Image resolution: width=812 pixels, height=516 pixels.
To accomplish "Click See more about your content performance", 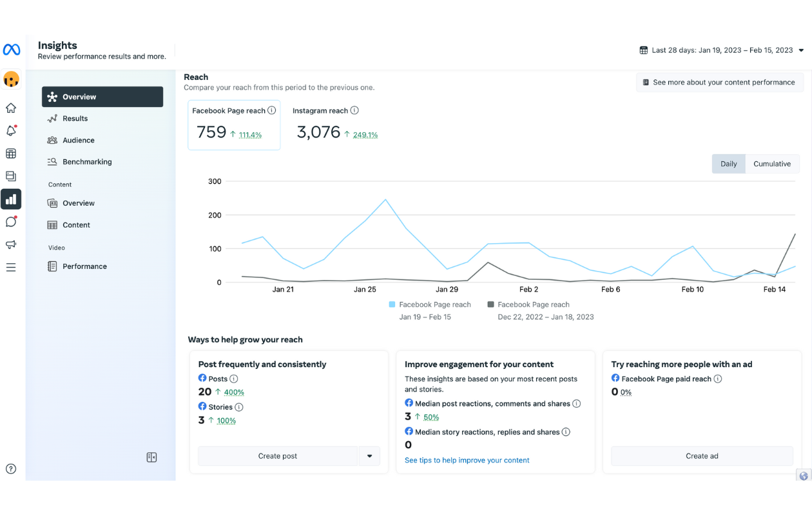I will coord(720,83).
